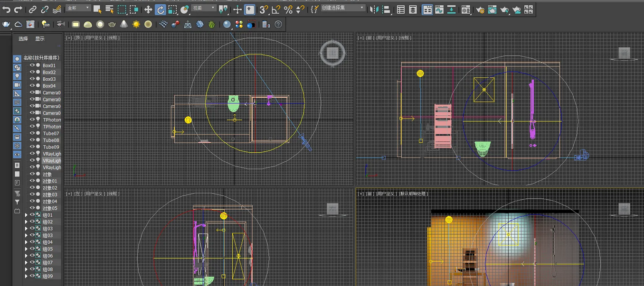Click the grass/fur plant icon

coord(211,24)
